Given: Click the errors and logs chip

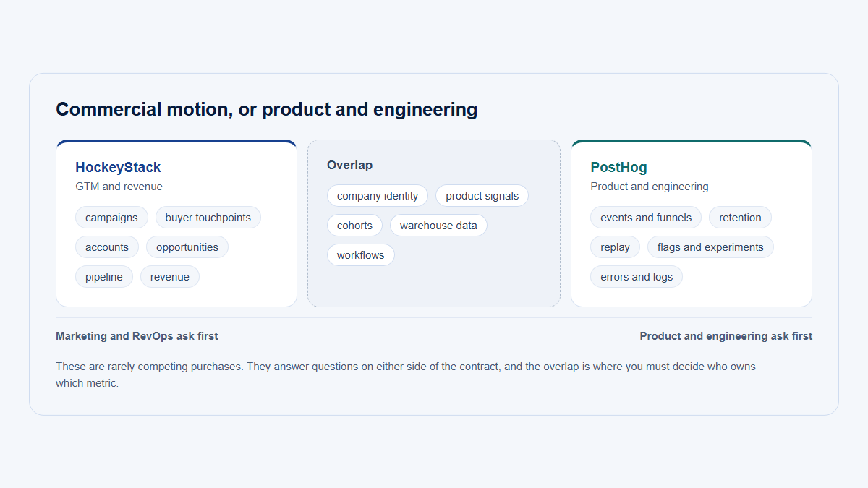Looking at the screenshot, I should tap(637, 277).
